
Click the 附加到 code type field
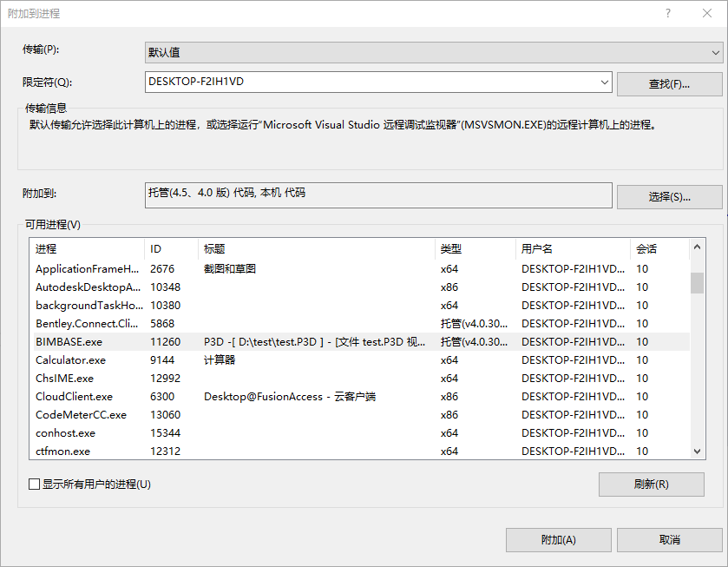(378, 195)
